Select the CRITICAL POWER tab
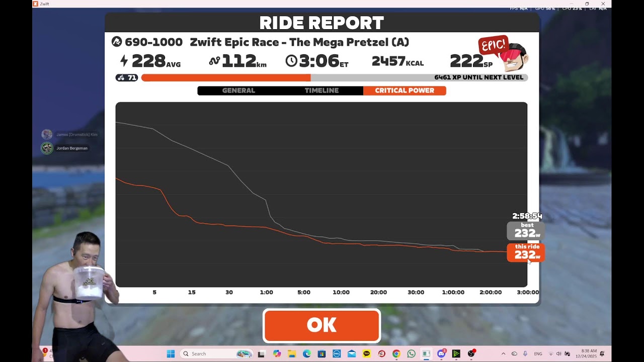The height and width of the screenshot is (362, 644). point(405,90)
